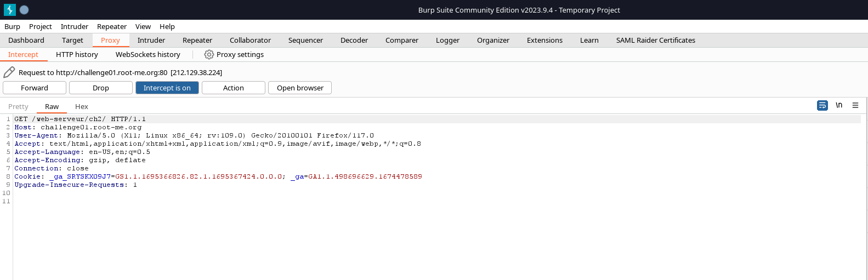Switch editor to Pretty view
The height and width of the screenshot is (280, 868).
[x=18, y=106]
